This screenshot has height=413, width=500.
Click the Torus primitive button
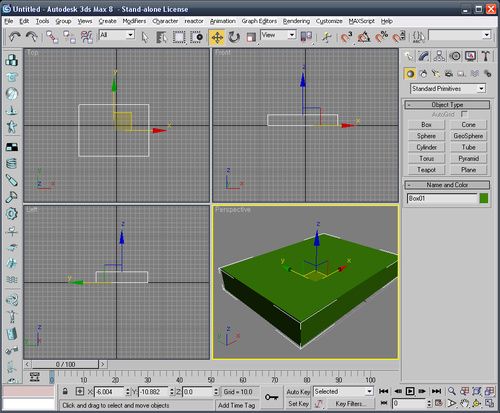tap(426, 159)
